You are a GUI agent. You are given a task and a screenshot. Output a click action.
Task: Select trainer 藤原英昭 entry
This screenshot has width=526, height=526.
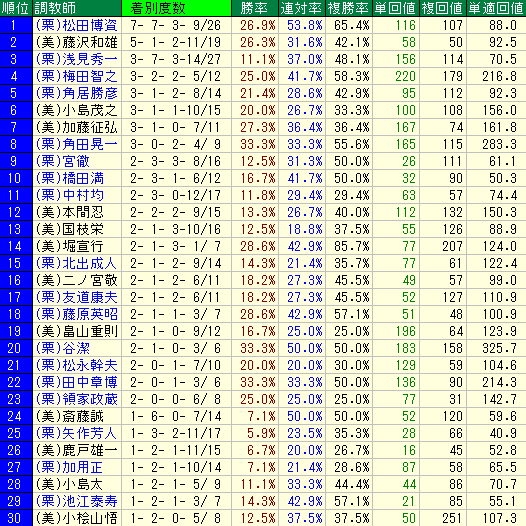[77, 314]
